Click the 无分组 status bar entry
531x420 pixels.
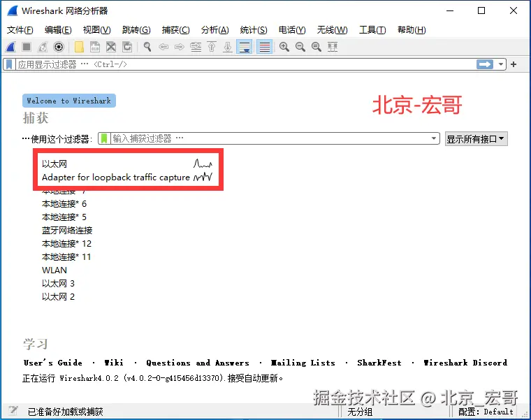point(360,412)
